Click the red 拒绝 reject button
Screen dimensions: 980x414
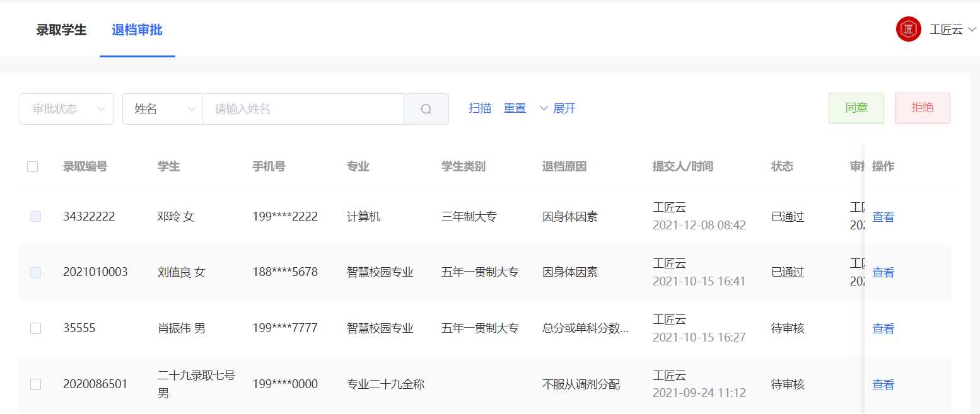(x=922, y=108)
